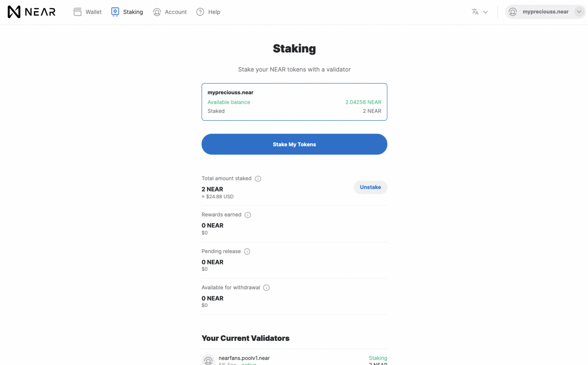
Task: Select the Wallet icon in the navigation
Action: coord(78,11)
